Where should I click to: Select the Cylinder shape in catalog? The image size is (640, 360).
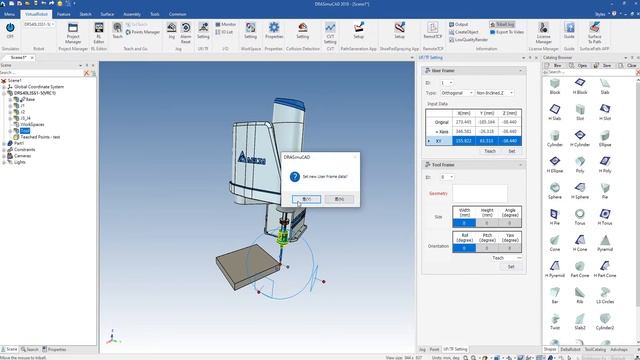[x=555, y=139]
